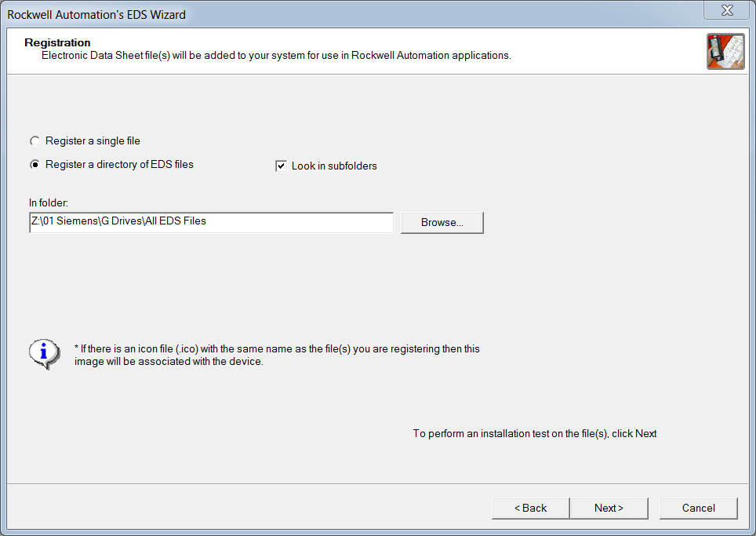The height and width of the screenshot is (536, 756).
Task: Click the icon file (.ico) note text
Action: tap(277, 355)
